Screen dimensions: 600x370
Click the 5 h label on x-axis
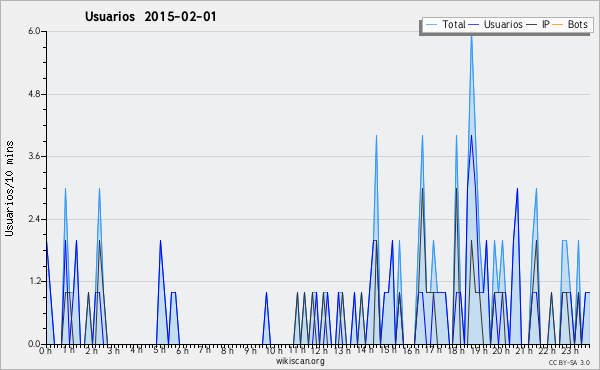tap(159, 350)
